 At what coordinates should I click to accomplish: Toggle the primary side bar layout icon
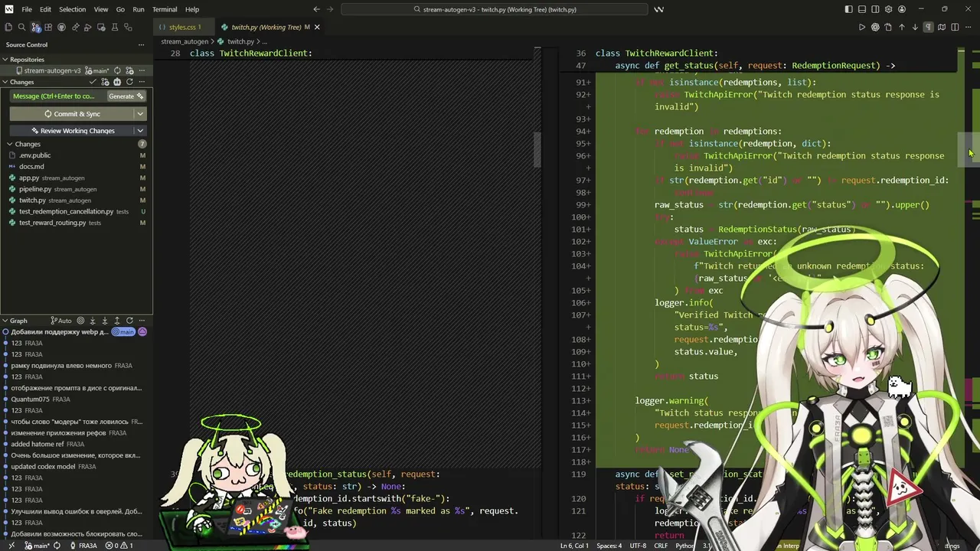coord(848,9)
